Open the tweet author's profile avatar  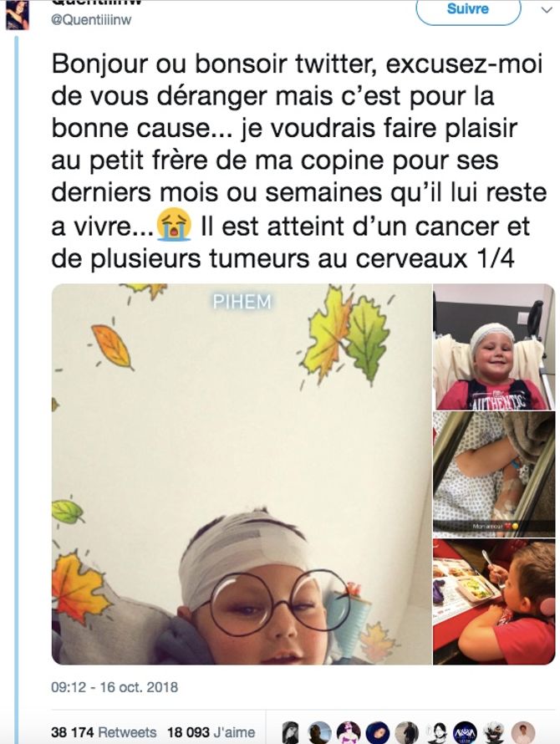click(17, 14)
